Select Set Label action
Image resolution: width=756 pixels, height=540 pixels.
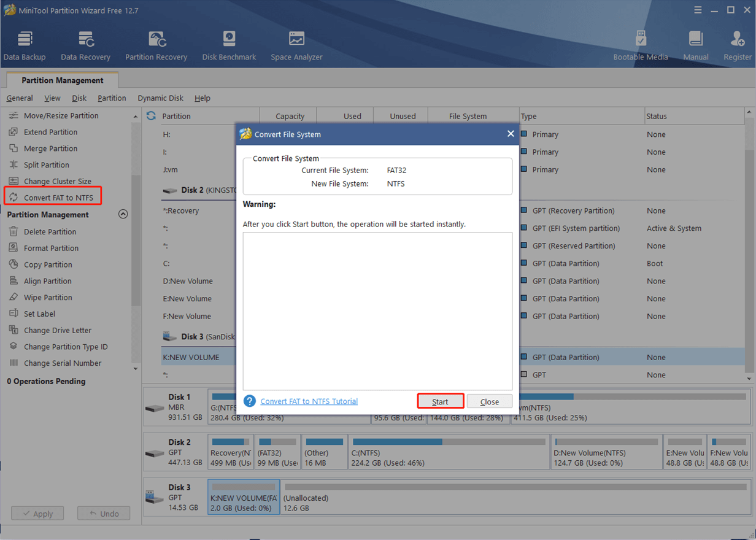click(39, 314)
